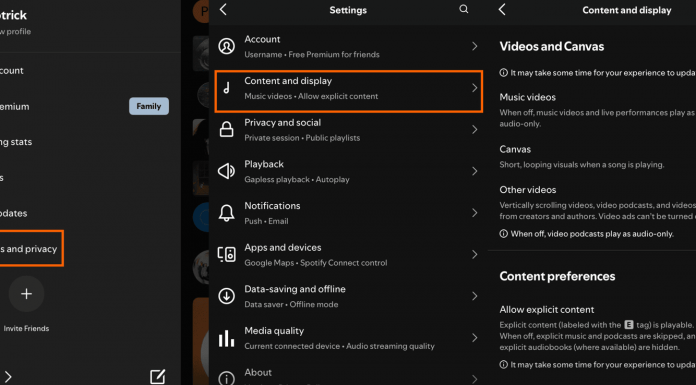This screenshot has height=385, width=696.
Task: Open search via the magnifier in Settings header
Action: point(463,9)
